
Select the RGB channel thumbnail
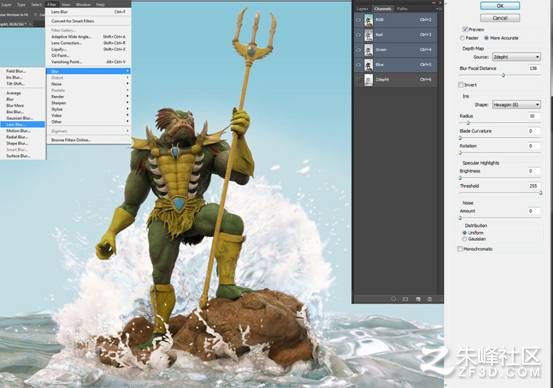click(369, 20)
